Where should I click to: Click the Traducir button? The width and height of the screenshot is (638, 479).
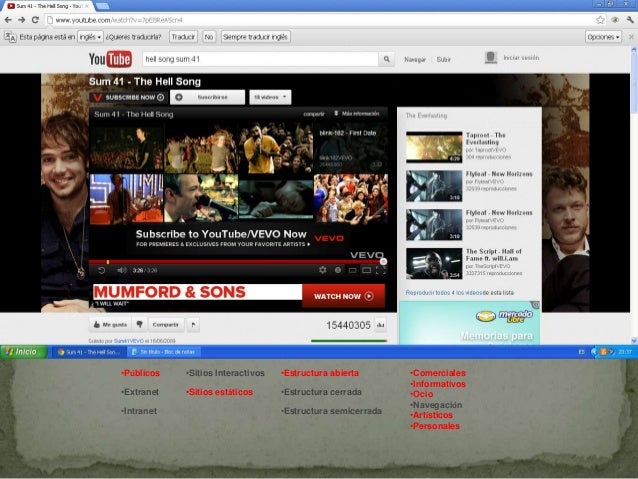[x=183, y=37]
